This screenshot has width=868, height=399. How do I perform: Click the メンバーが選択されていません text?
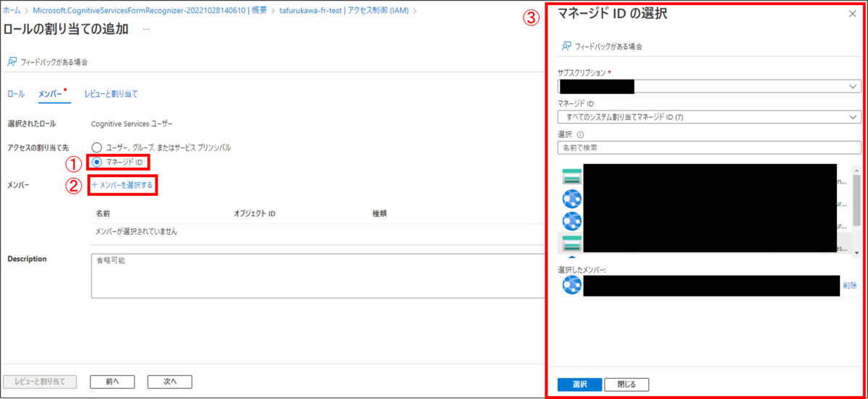click(136, 232)
